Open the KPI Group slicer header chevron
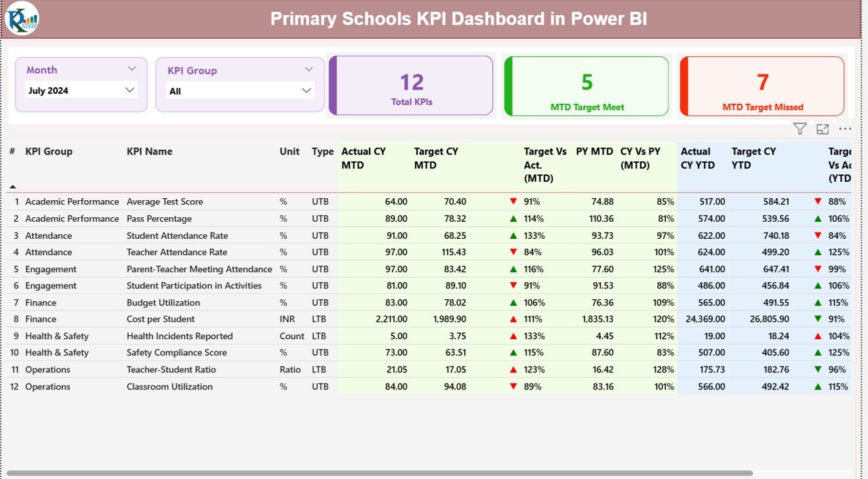 (x=309, y=68)
